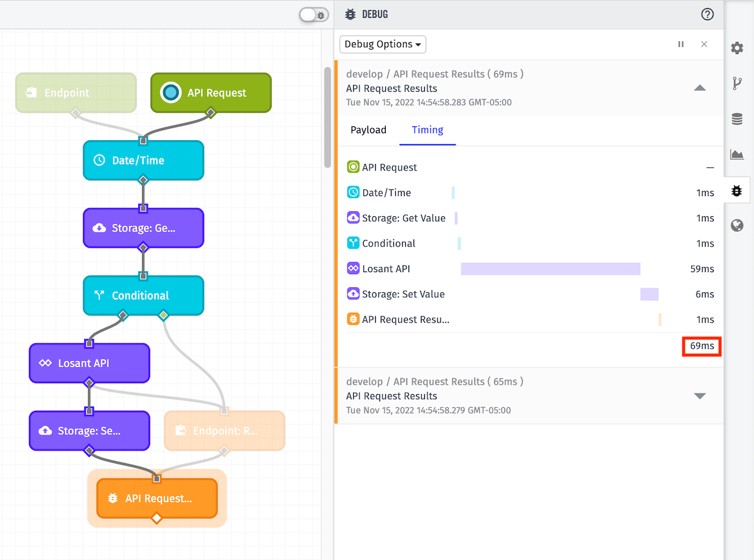Viewport: 754px width, 560px height.
Task: Select the faded Endpoint trigger node
Action: 76,93
